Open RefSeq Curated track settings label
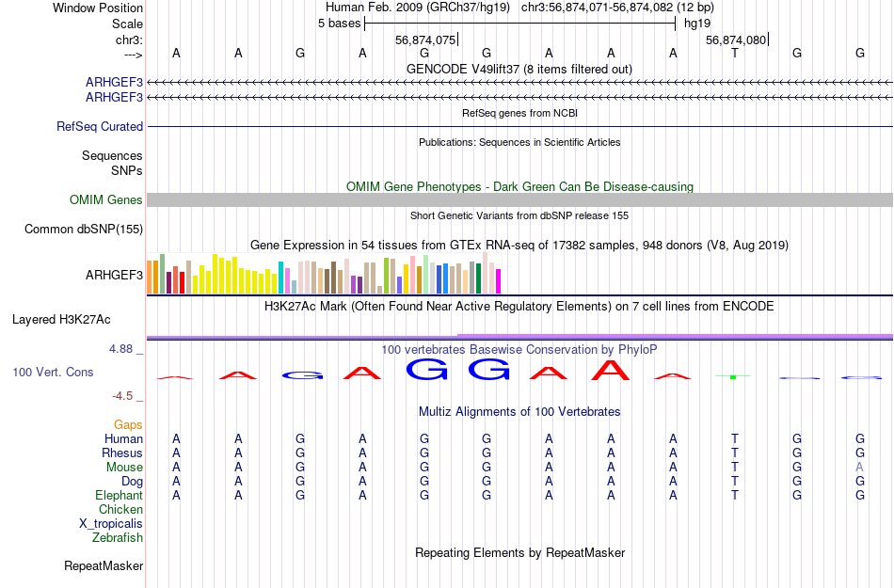The width and height of the screenshot is (894, 588). click(99, 126)
